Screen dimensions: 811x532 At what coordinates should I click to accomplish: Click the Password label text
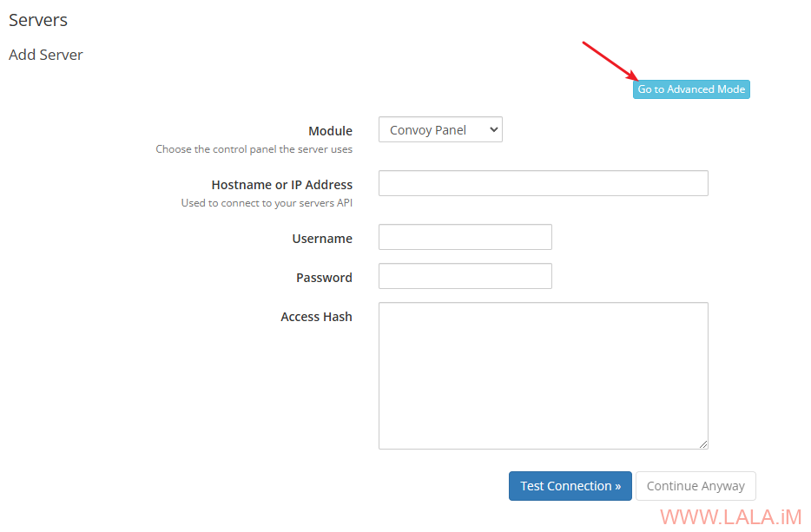[x=324, y=278]
